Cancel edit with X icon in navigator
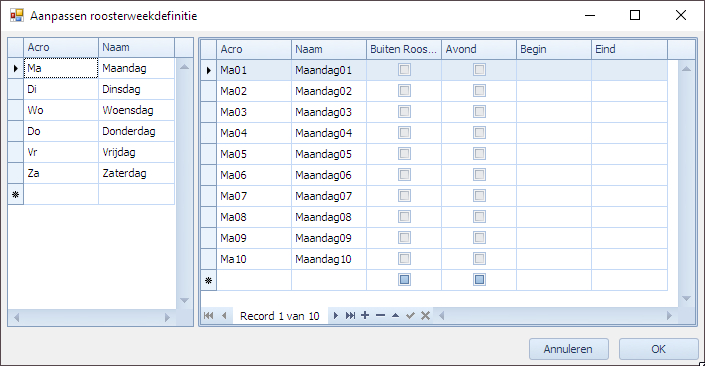 425,316
